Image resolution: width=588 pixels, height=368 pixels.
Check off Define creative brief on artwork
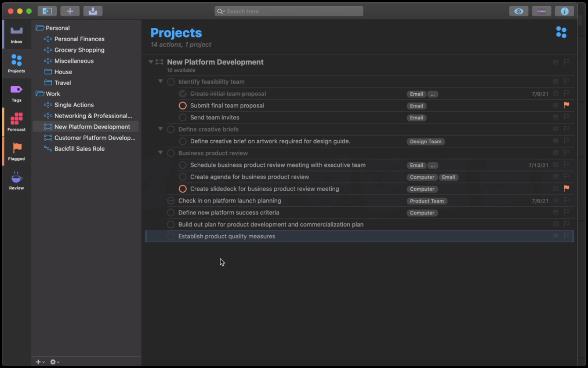(183, 141)
